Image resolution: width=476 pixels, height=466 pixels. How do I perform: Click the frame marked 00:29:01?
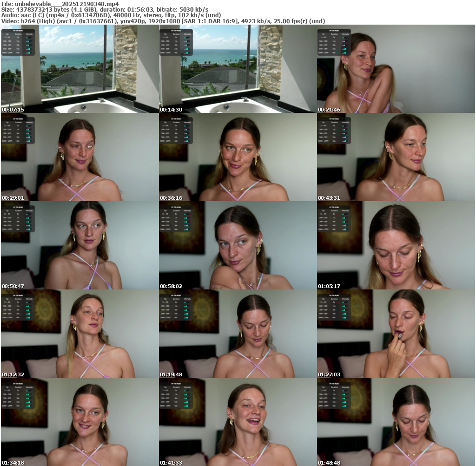pyautogui.click(x=79, y=157)
